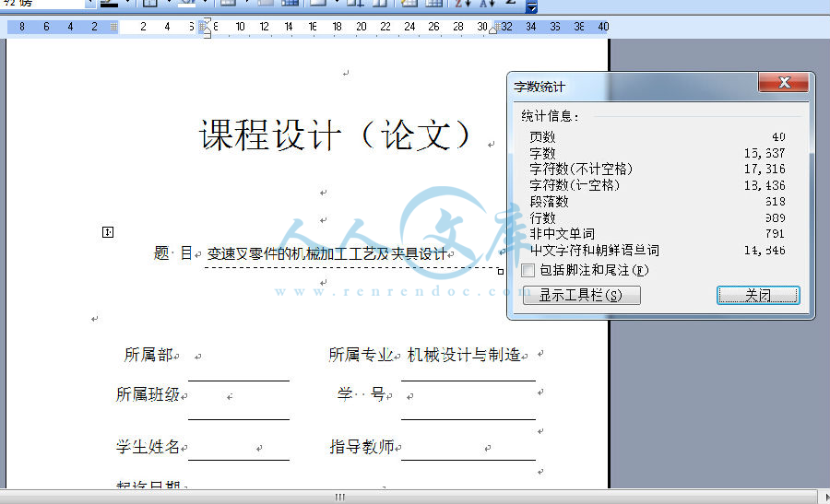
Task: Click the 所属班级 label
Action: (x=148, y=394)
